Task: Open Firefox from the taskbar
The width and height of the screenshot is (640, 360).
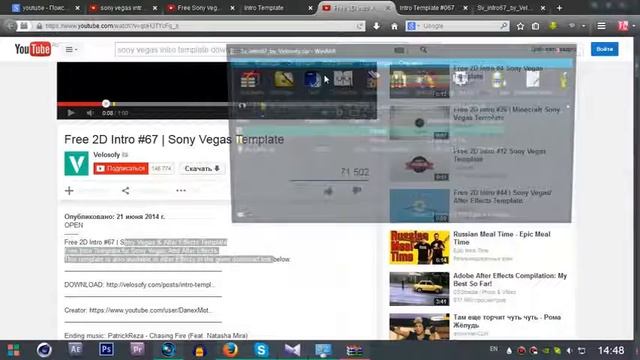Action: [x=230, y=350]
